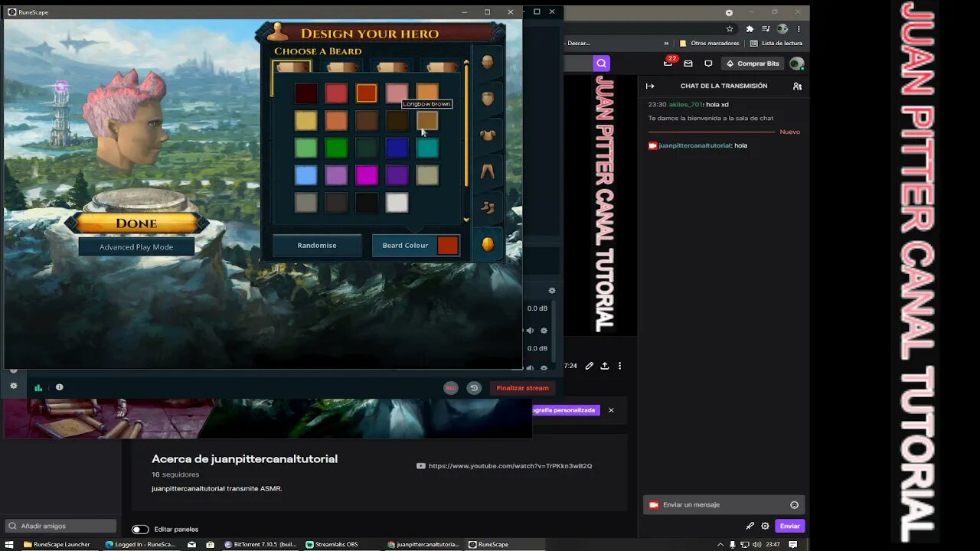Click the taskbar volume icon
The width and height of the screenshot is (980, 551).
(756, 544)
